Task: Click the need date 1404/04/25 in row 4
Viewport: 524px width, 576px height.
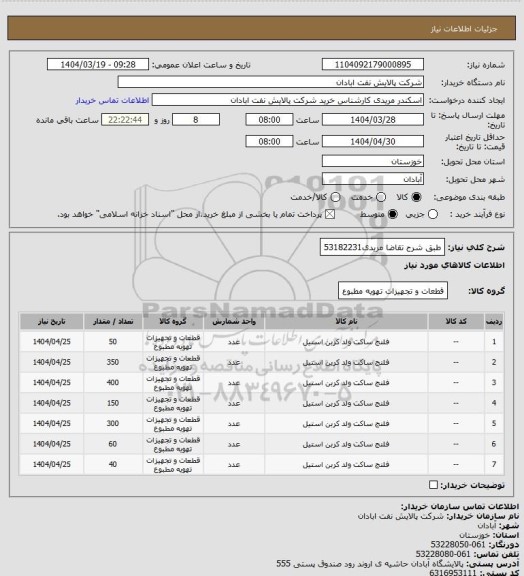Action: 51,403
